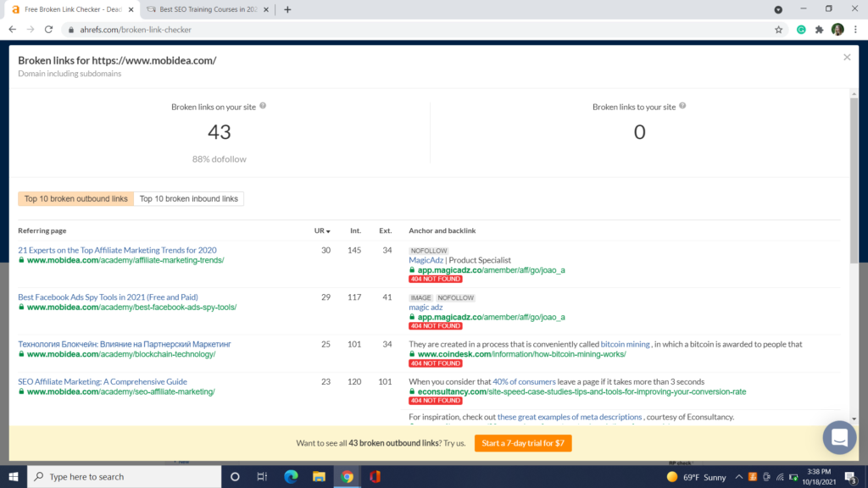Click the bitcoin mining anchor link
Image resolution: width=868 pixels, height=488 pixels.
tap(625, 344)
